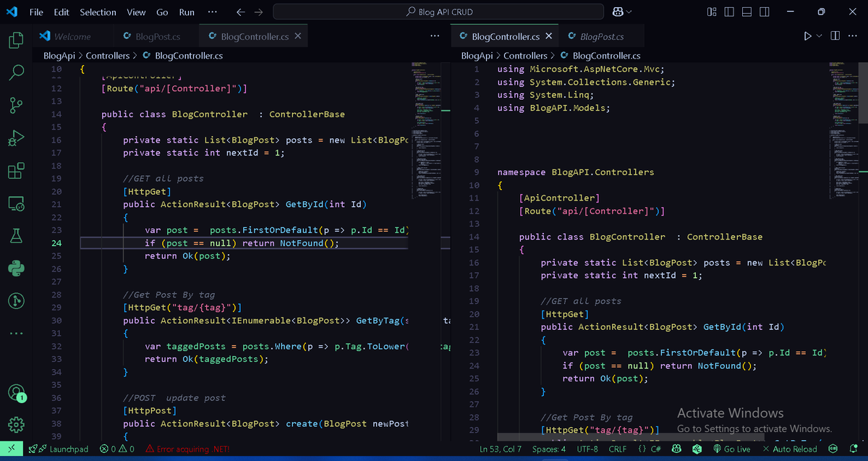Toggle the primary sidebar visibility

(728, 12)
